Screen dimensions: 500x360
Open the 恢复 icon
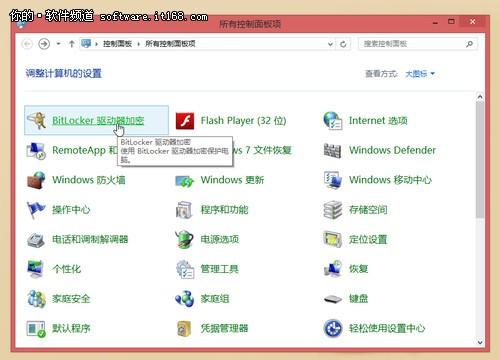point(332,269)
